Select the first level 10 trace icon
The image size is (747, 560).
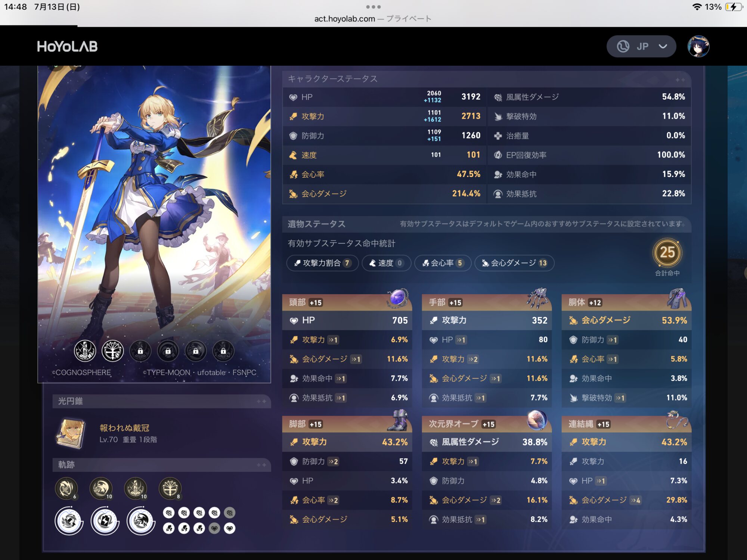pyautogui.click(x=101, y=488)
